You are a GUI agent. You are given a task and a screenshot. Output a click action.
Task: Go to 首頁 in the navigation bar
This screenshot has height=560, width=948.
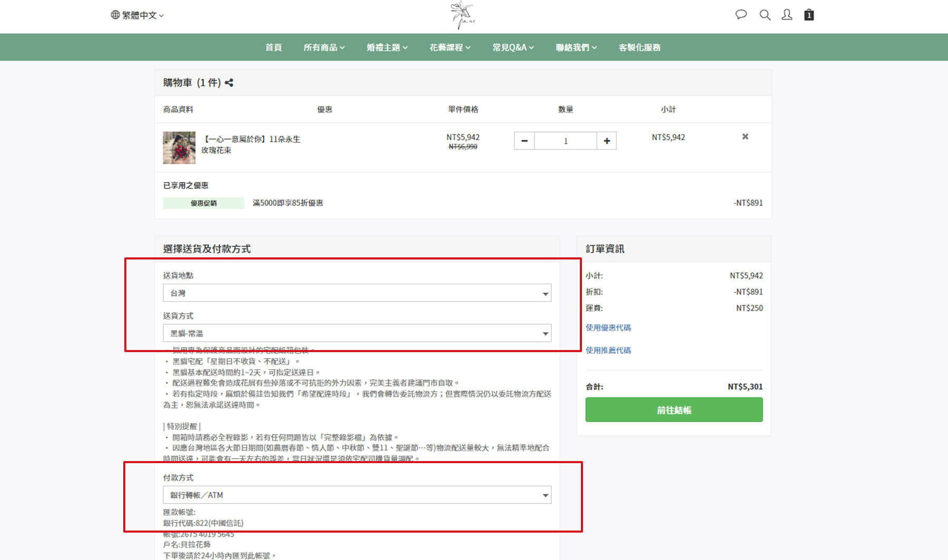click(273, 47)
